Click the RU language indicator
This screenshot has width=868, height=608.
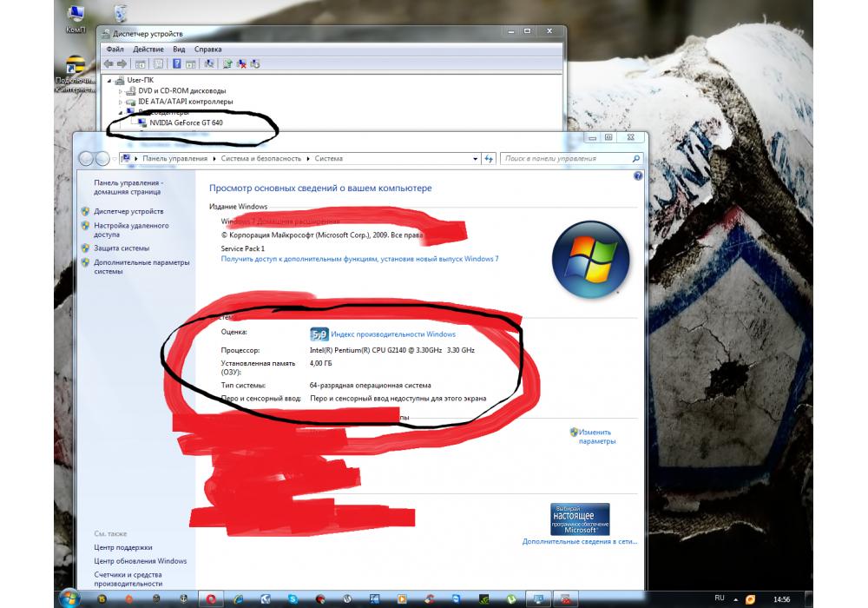tap(719, 598)
